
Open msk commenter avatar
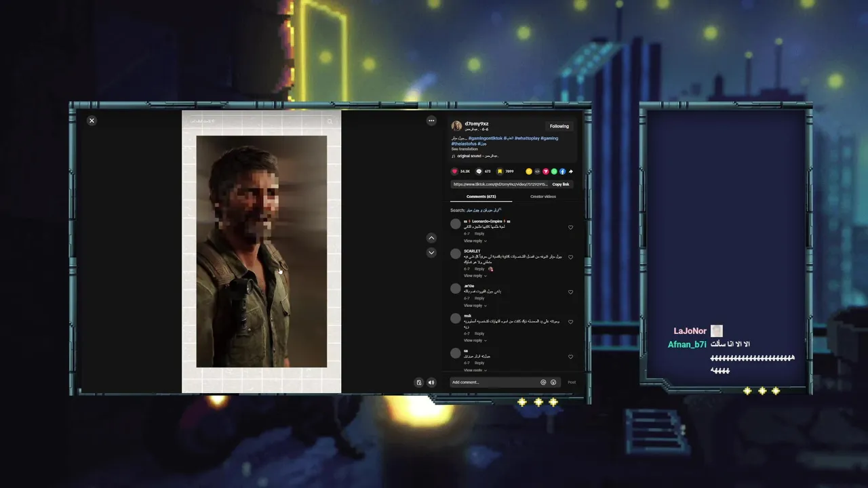coord(456,318)
